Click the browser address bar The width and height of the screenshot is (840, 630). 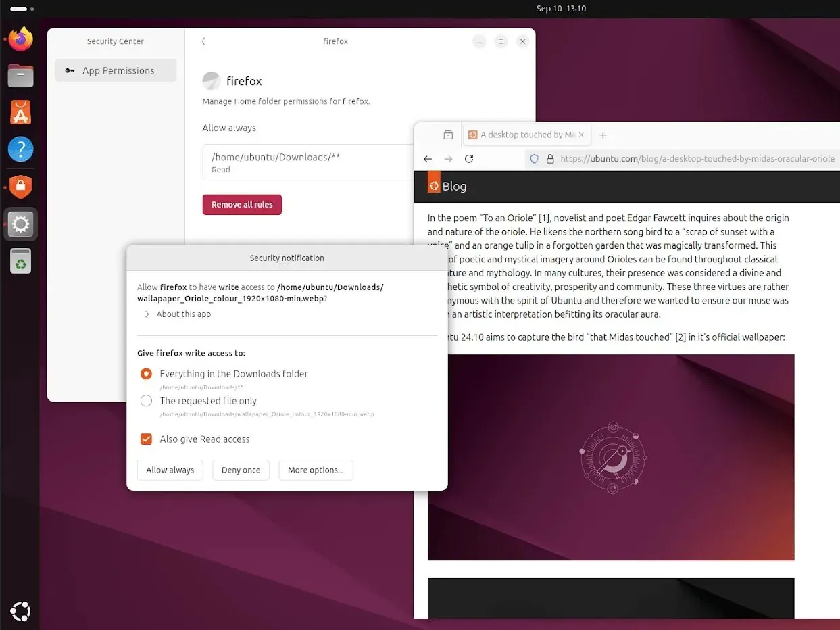tap(683, 158)
